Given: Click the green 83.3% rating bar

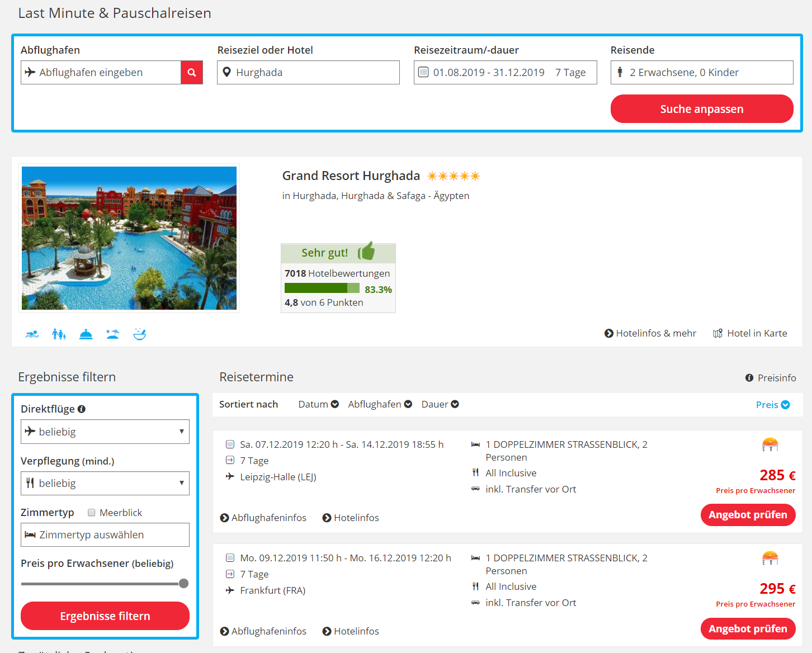Looking at the screenshot, I should click(322, 288).
